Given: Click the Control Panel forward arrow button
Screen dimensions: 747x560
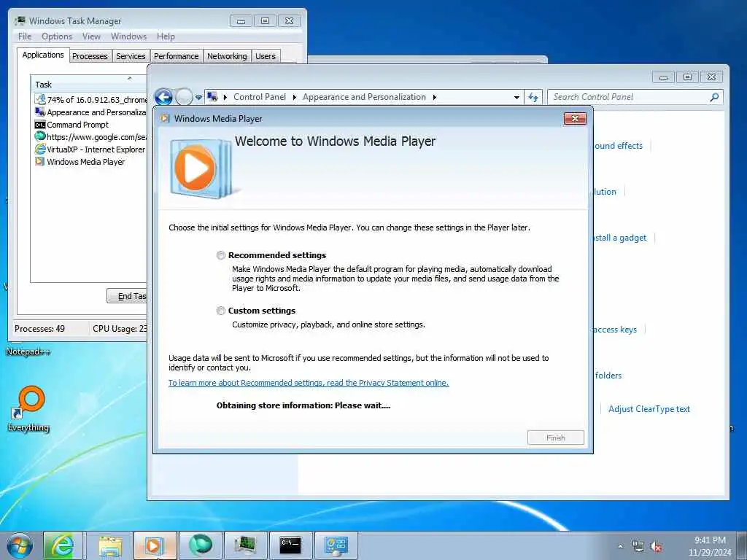Looking at the screenshot, I should click(x=183, y=97).
